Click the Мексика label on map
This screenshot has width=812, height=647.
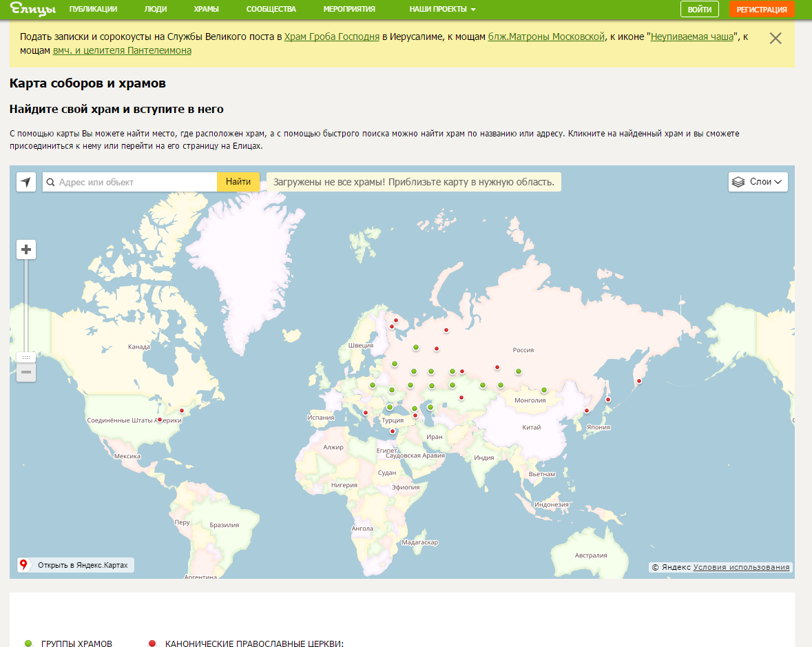click(x=127, y=456)
